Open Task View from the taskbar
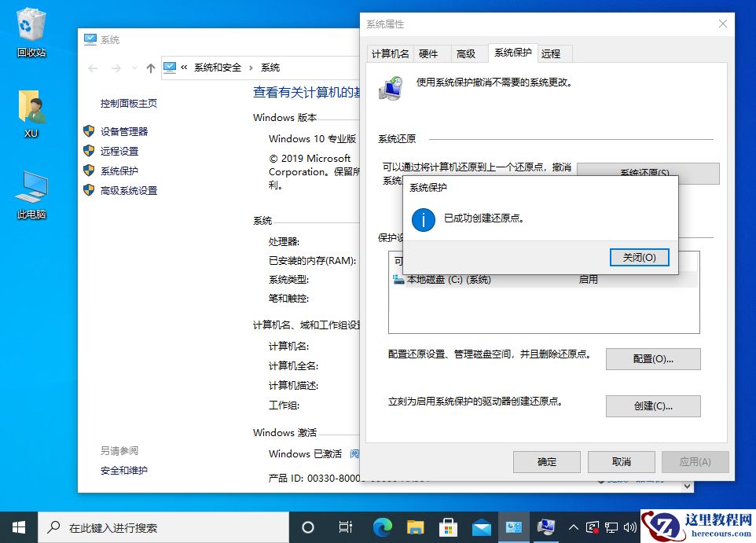The width and height of the screenshot is (756, 543). tap(346, 527)
